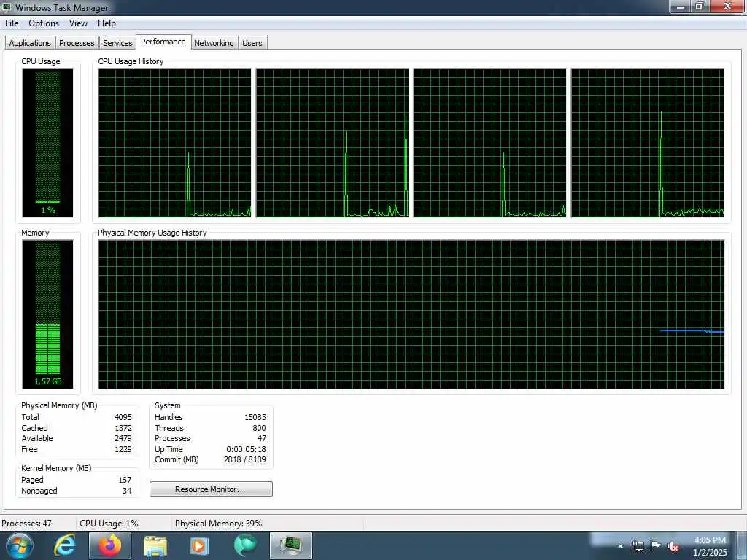Select the Performance tab
Screen dimensions: 747x560
pos(163,42)
